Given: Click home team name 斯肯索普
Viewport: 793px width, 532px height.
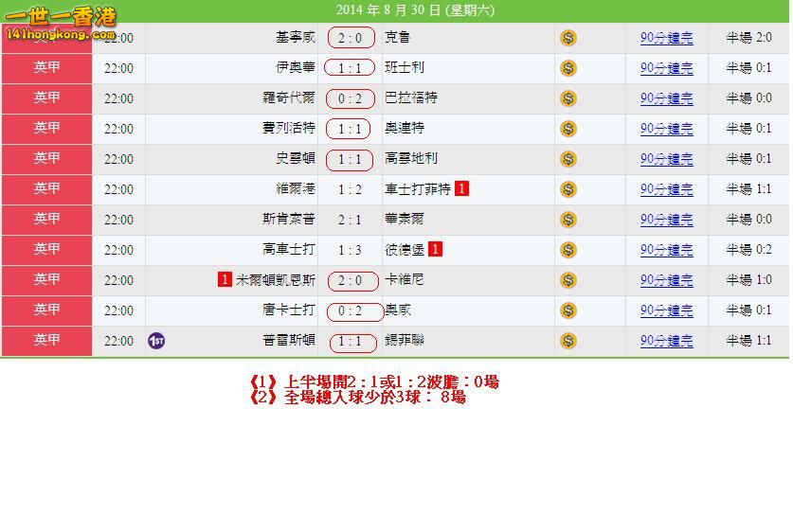Looking at the screenshot, I should tap(289, 220).
